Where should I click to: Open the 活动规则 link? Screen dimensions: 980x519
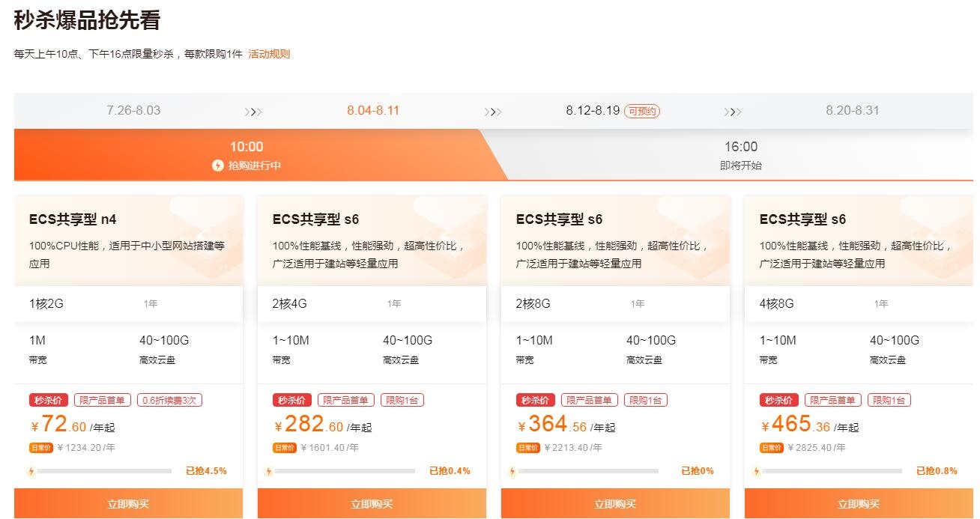click(269, 54)
